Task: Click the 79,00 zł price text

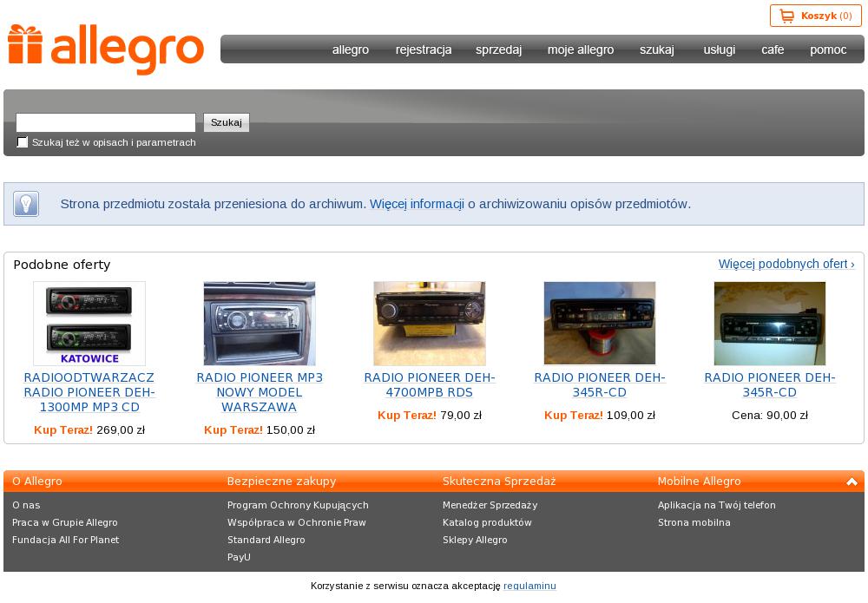Action: [461, 416]
